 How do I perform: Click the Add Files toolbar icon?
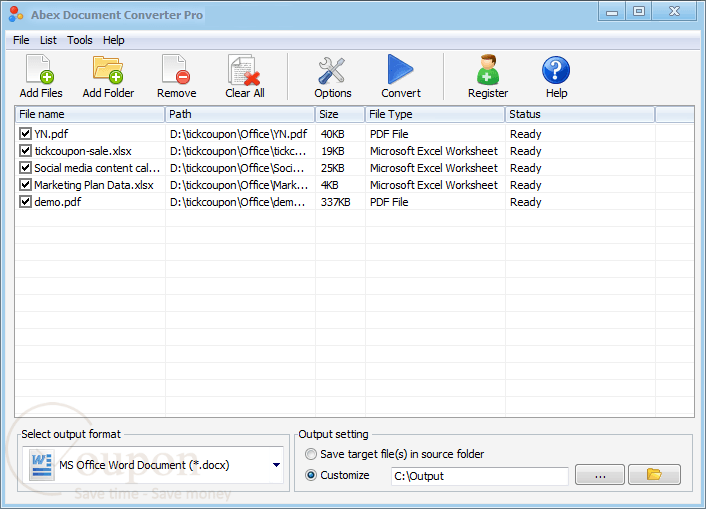(x=40, y=69)
